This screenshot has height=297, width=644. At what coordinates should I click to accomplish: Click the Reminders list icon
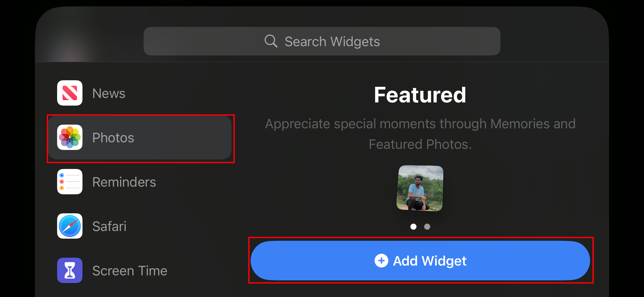(70, 182)
